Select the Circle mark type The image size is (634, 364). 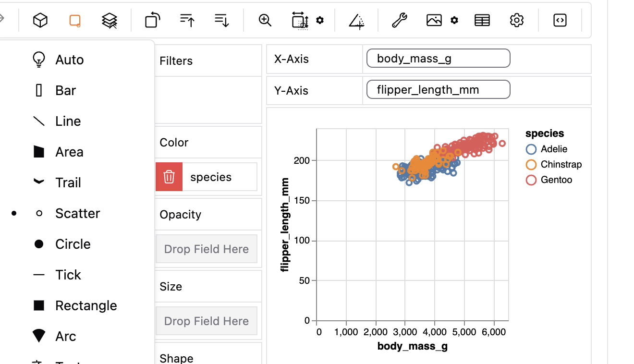point(73,244)
